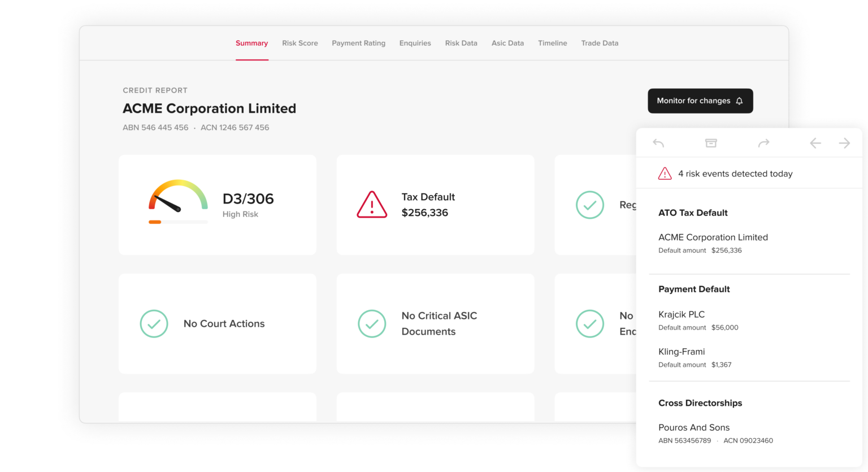The height and width of the screenshot is (472, 868).
Task: Open the Payment Rating tab
Action: (x=358, y=43)
